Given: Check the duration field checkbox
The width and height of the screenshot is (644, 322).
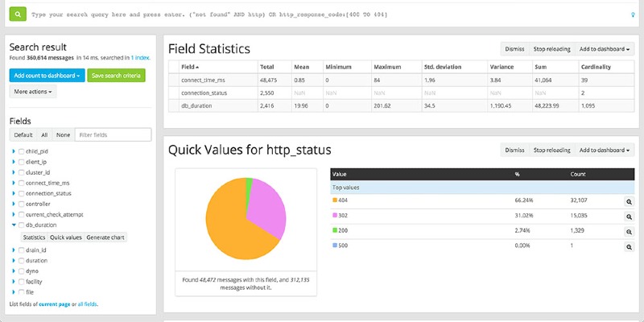Looking at the screenshot, I should click(x=22, y=261).
